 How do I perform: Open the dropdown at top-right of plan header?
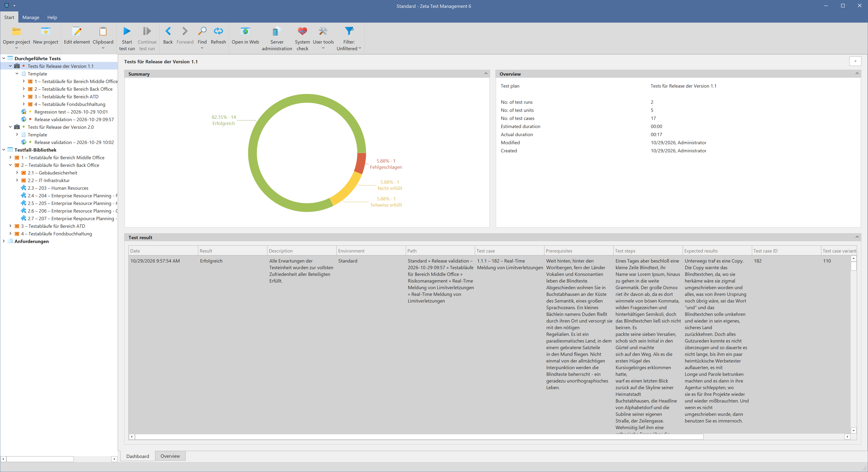(x=855, y=61)
